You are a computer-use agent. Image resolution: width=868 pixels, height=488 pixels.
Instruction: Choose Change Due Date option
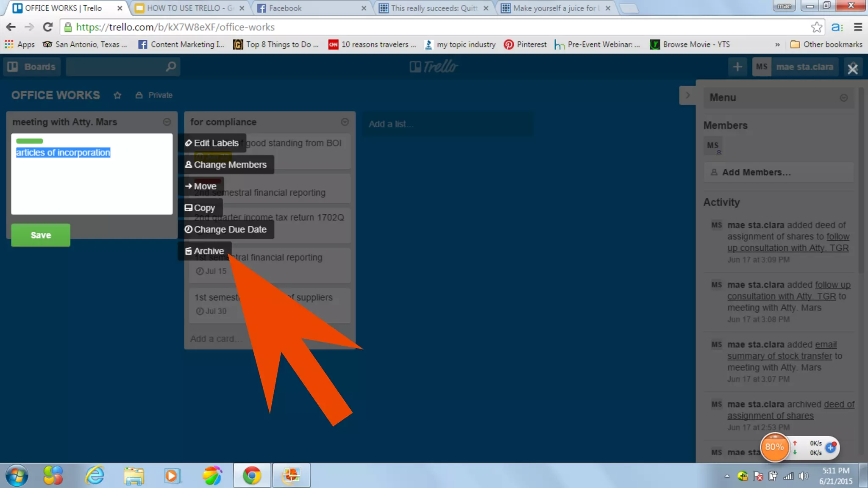[226, 230]
